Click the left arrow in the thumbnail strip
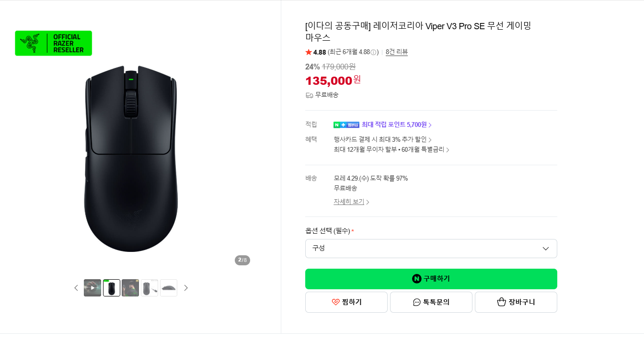Viewport: 644px width, 341px height. point(76,287)
